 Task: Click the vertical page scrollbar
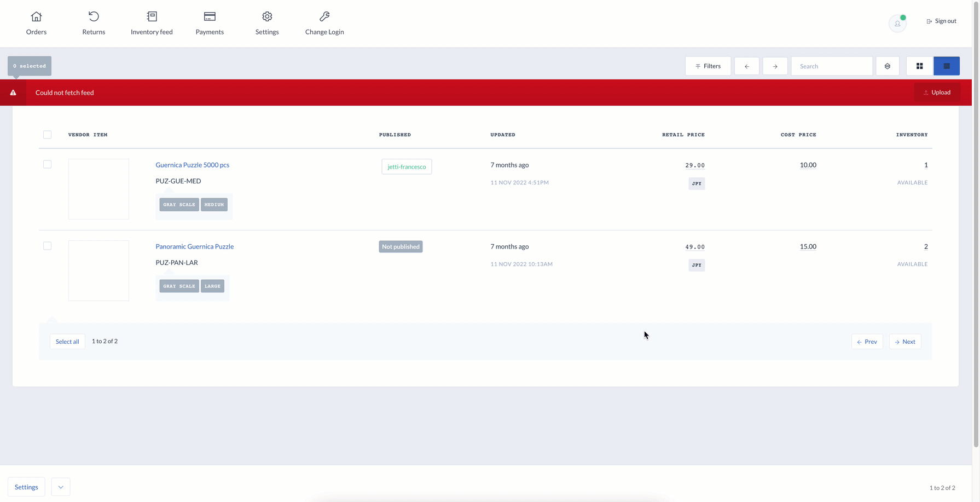pyautogui.click(x=976, y=224)
